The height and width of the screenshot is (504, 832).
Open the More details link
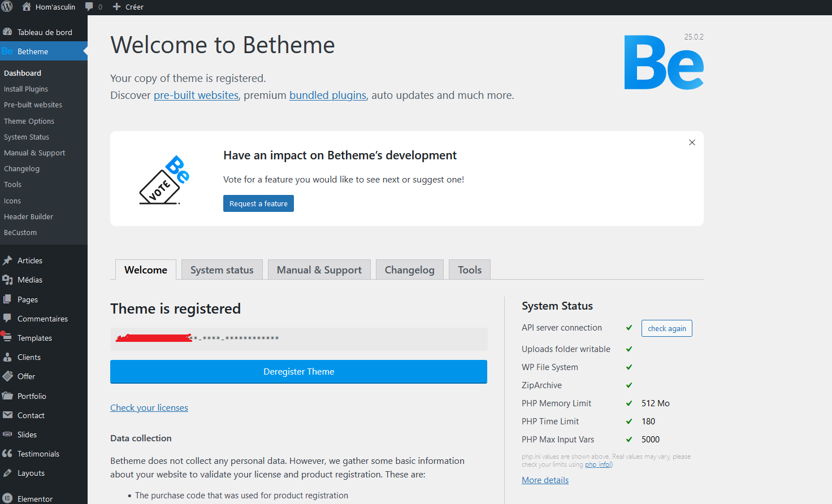[x=545, y=480]
